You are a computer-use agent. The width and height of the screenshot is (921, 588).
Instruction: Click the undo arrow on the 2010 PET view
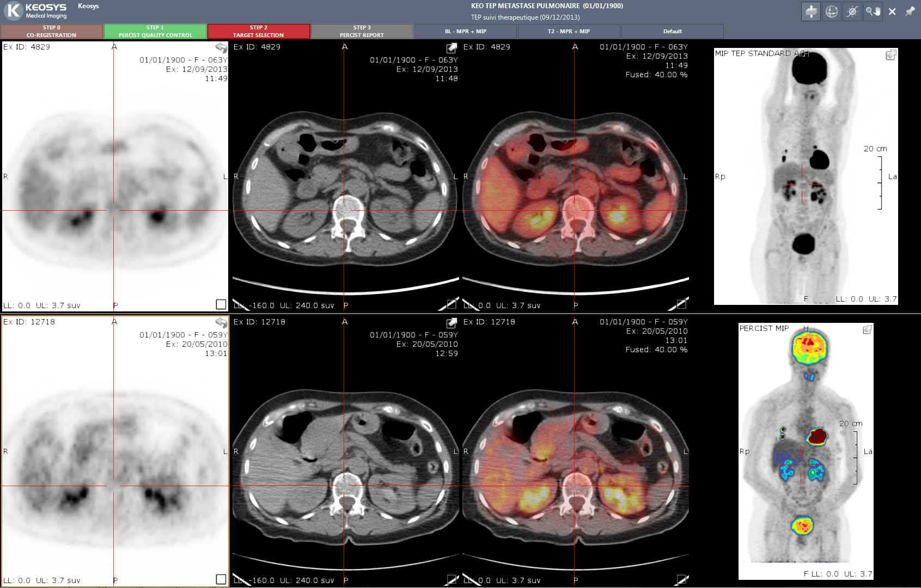[221, 323]
